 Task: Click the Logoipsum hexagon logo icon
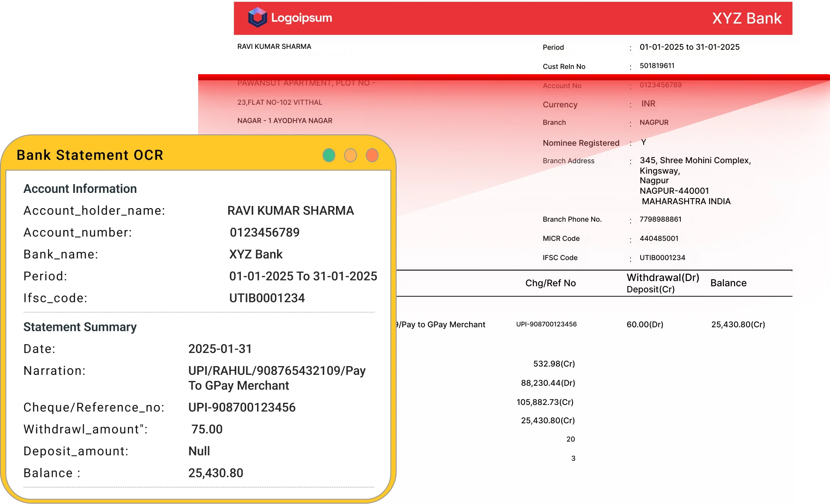(x=257, y=17)
